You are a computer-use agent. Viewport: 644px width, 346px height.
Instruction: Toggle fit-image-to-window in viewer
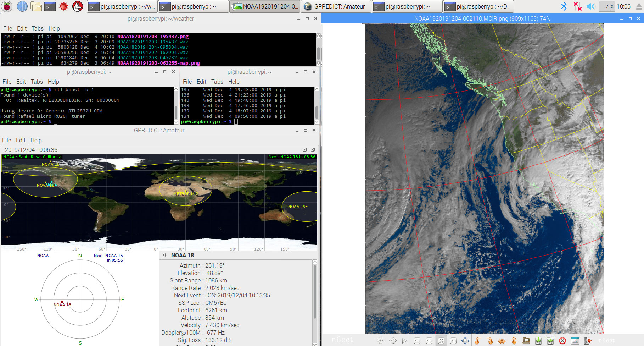[x=441, y=341]
